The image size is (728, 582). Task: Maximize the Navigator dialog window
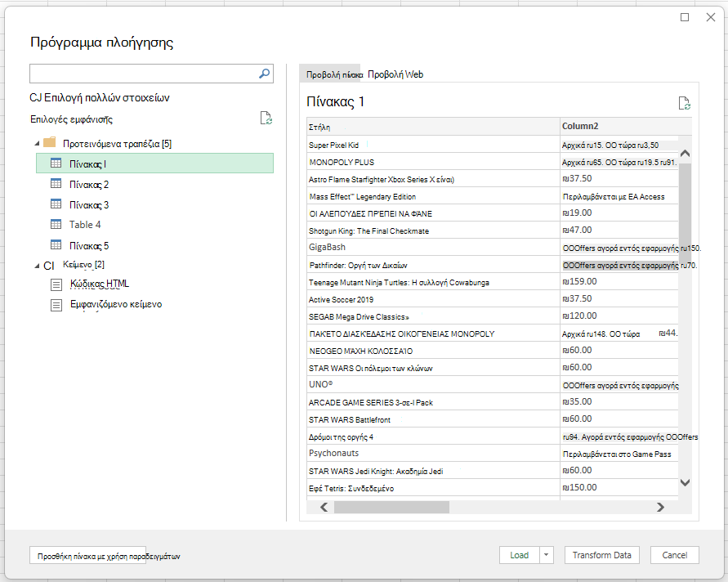click(685, 17)
